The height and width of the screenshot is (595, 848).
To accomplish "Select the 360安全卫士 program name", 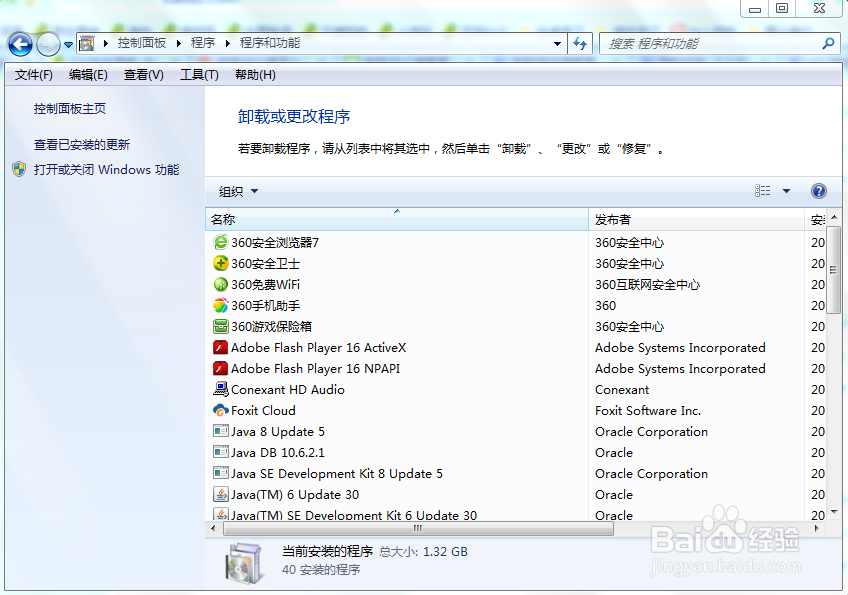I will pyautogui.click(x=266, y=263).
